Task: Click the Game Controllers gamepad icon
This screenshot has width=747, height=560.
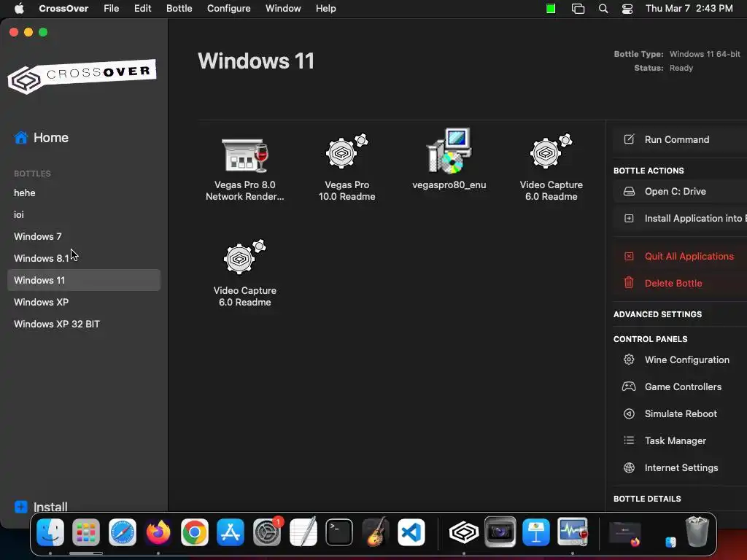Action: pyautogui.click(x=629, y=386)
